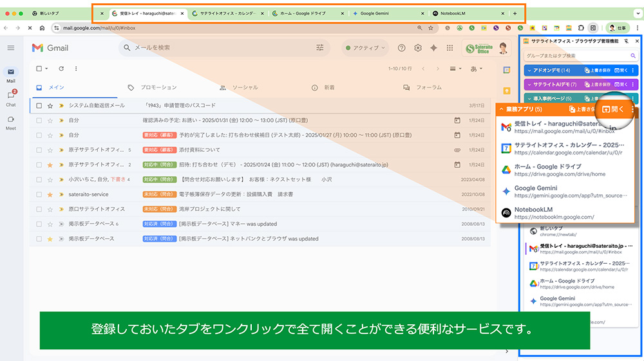Image resolution: width=644 pixels, height=361 pixels.
Task: Click 開く on サテライトAIデモ group
Action: click(621, 84)
